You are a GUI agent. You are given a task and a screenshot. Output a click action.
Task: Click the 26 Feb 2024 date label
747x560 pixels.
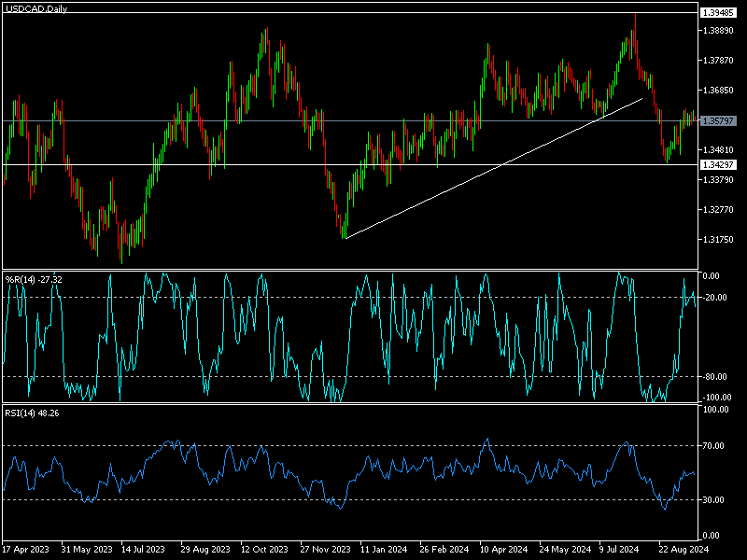tap(444, 550)
